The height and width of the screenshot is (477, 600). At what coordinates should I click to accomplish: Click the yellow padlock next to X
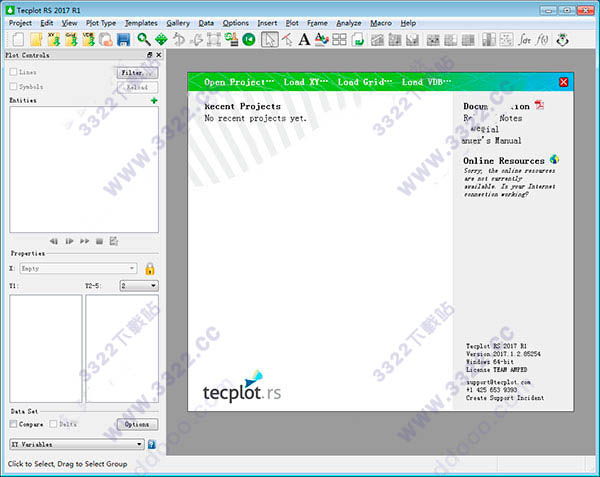pos(150,269)
